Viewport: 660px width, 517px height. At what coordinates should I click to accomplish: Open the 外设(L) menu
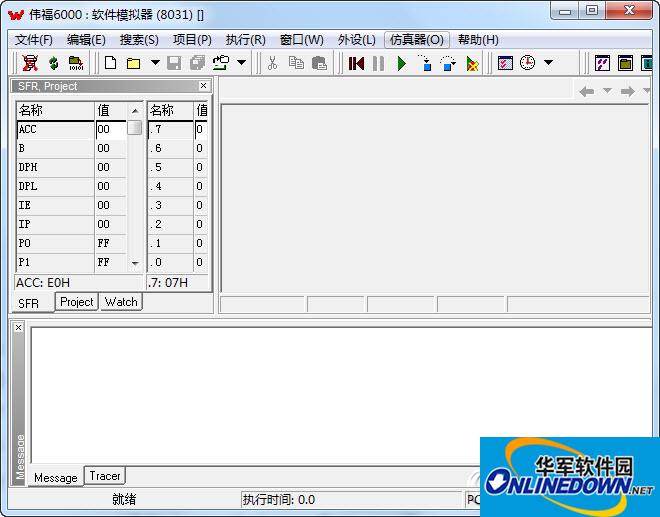pos(357,40)
